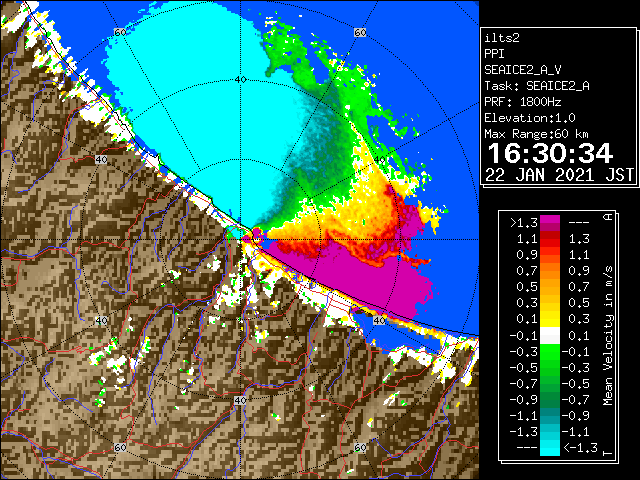Click the '<-1.3' legend label
The image size is (640, 480).
[x=580, y=448]
